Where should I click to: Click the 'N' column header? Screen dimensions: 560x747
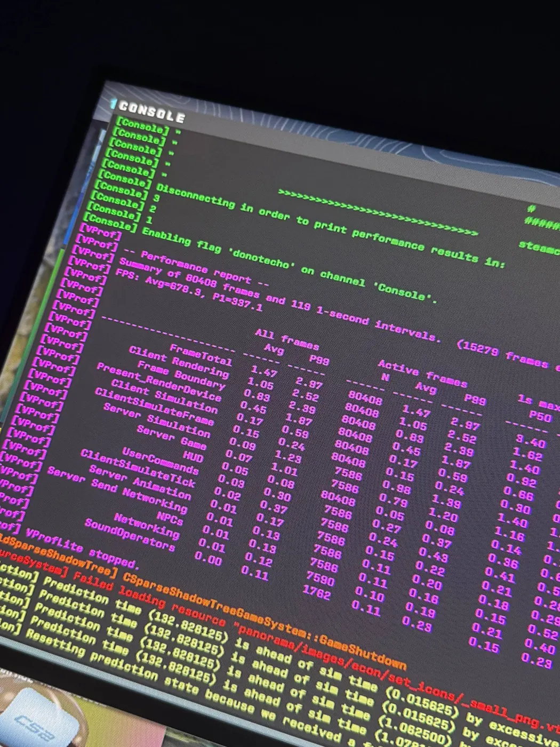tap(385, 377)
